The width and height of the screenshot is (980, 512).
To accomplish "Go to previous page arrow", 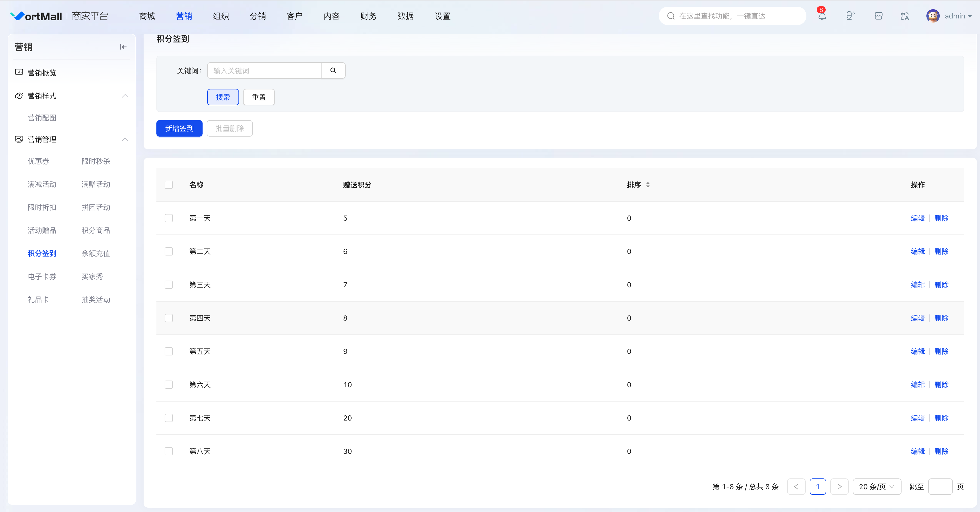I will tap(796, 486).
